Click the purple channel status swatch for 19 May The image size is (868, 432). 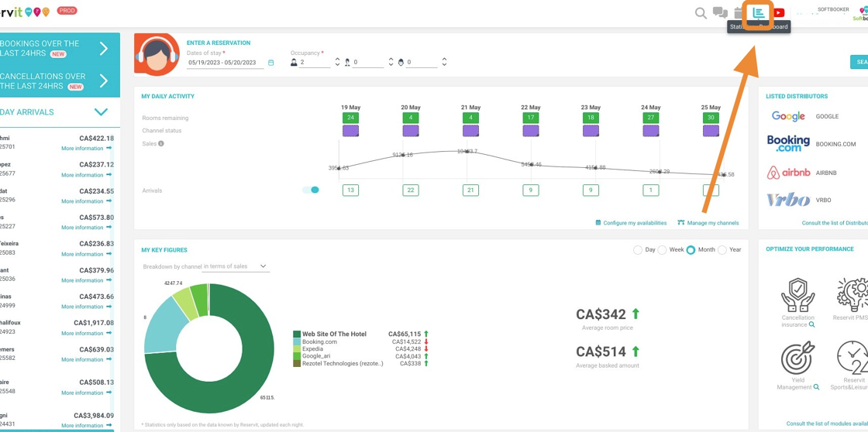350,131
